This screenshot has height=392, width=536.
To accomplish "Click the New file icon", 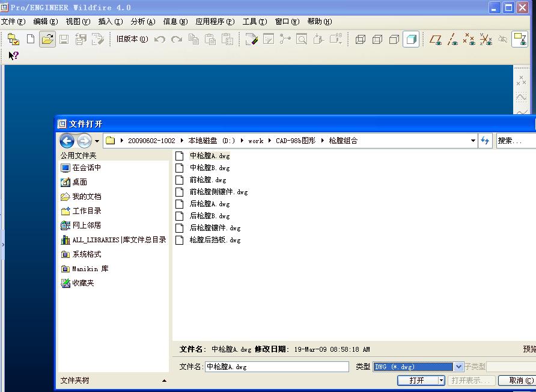I will 31,39.
